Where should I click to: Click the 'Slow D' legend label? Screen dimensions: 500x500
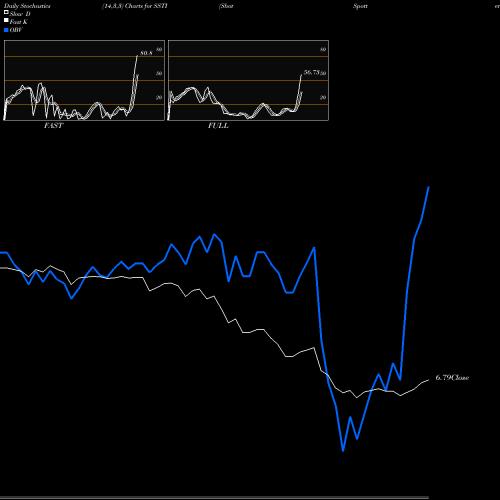tap(20, 14)
